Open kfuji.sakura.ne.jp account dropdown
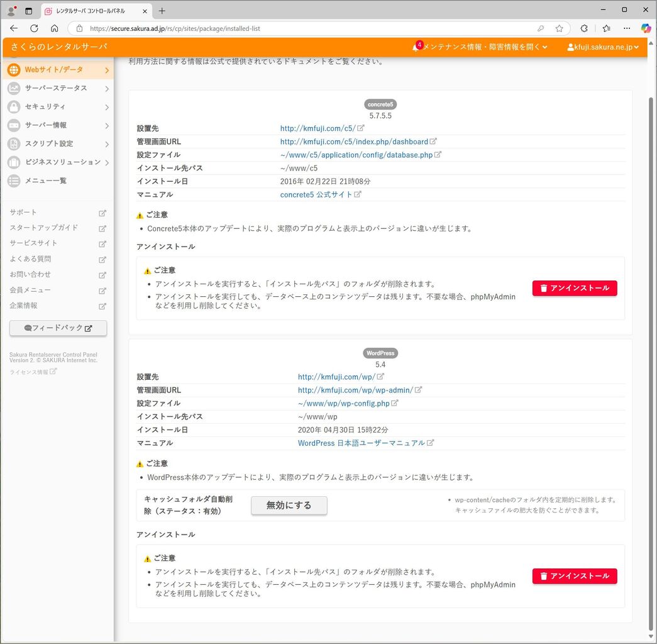 click(603, 47)
